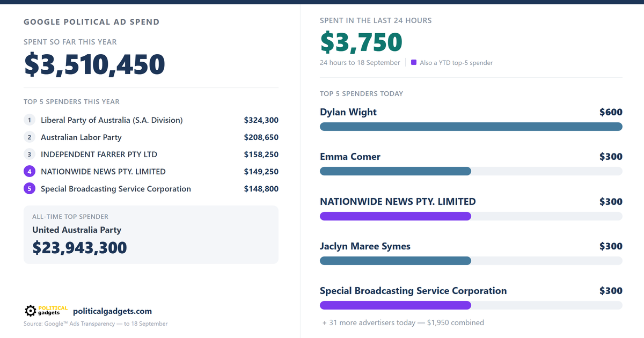The width and height of the screenshot is (644, 338).
Task: Click 'TOP 5 SPENDERS THIS YEAR' heading
Action: pos(72,102)
